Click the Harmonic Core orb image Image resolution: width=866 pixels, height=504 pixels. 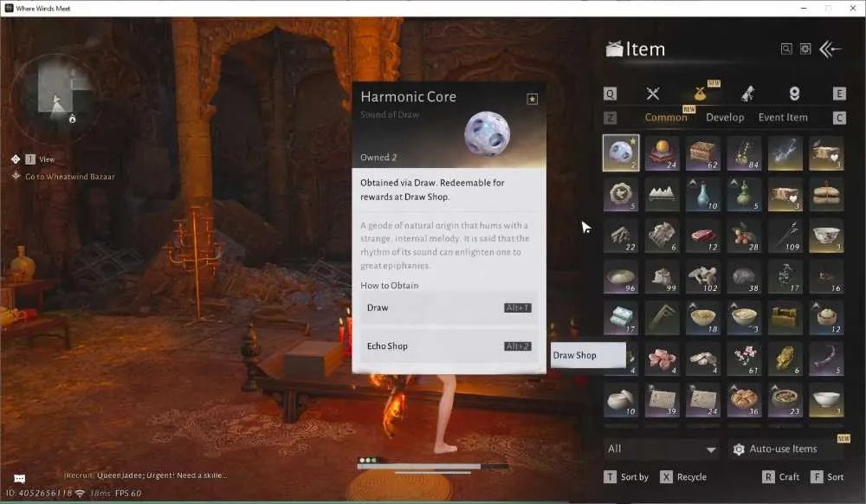(487, 133)
